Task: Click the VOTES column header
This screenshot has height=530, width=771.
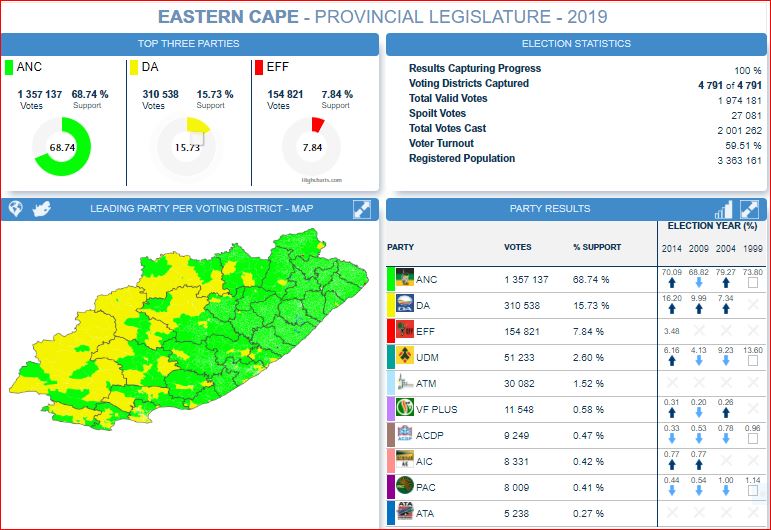Action: 518,247
